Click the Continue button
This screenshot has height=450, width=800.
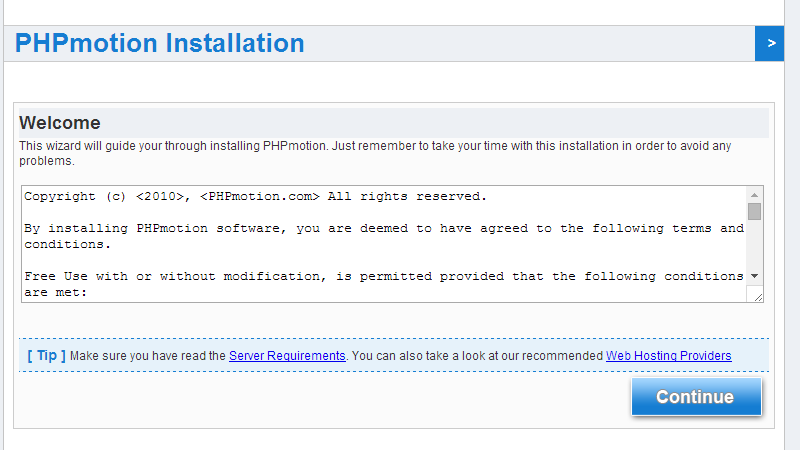coord(696,396)
